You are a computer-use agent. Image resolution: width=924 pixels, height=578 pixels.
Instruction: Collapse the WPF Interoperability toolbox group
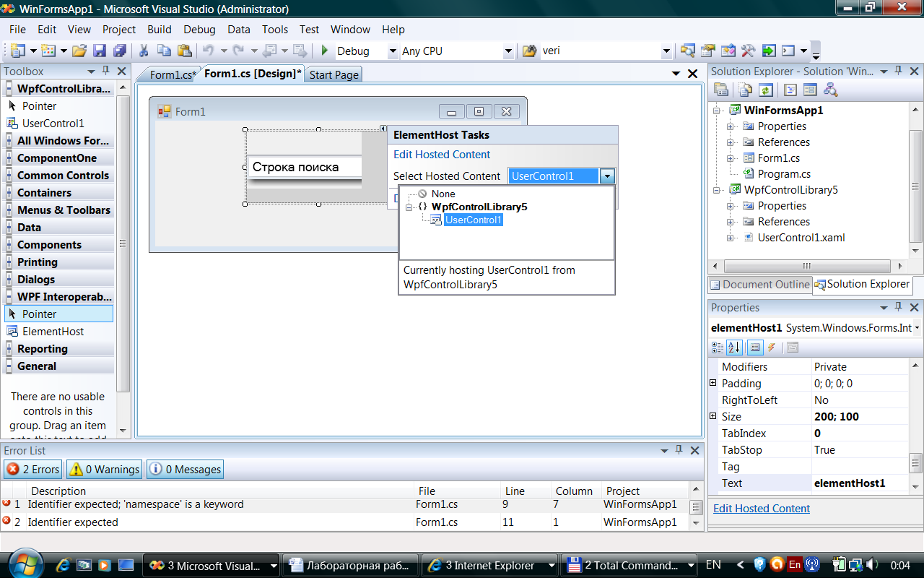(9, 297)
